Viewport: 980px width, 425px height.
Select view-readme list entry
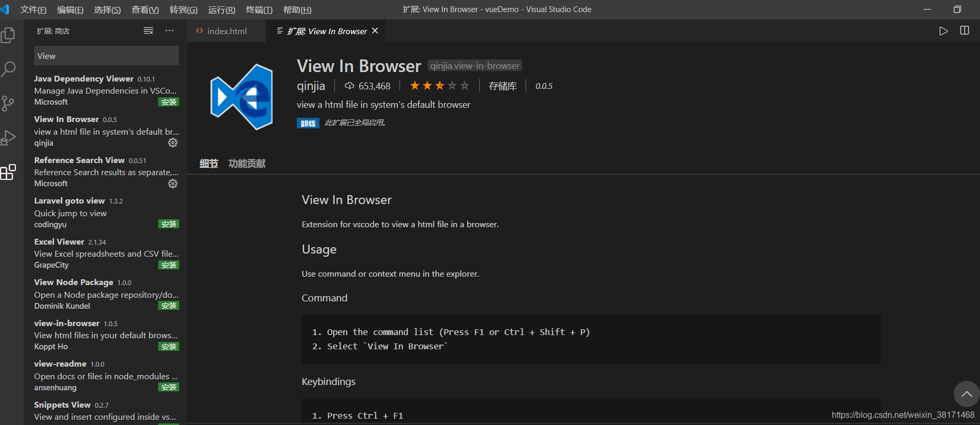(x=106, y=376)
